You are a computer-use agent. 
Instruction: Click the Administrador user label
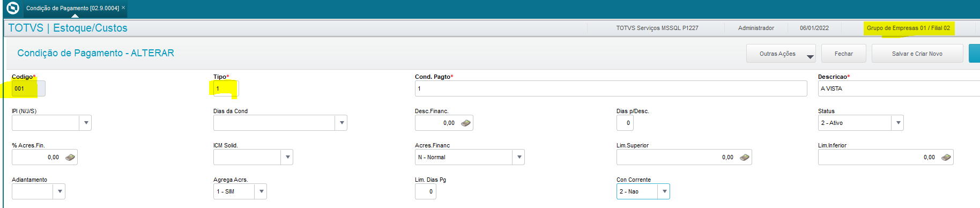click(756, 28)
